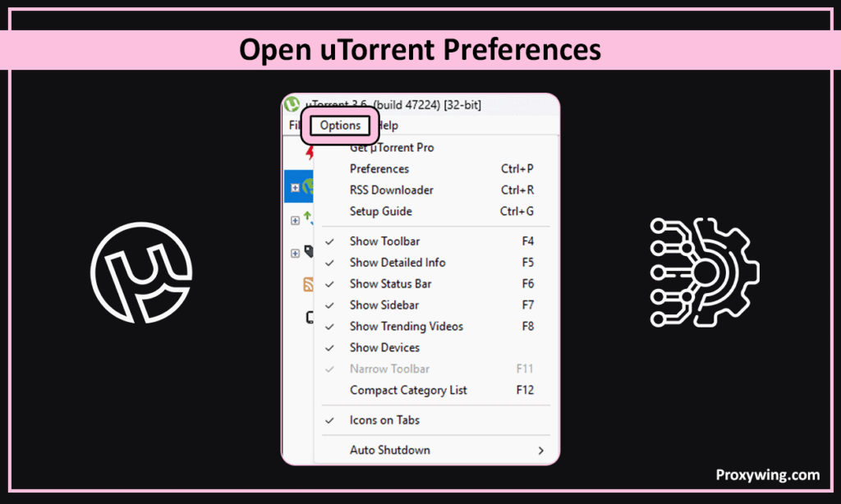Open Preferences from Options menu
Viewport: 841px width, 504px height.
379,169
